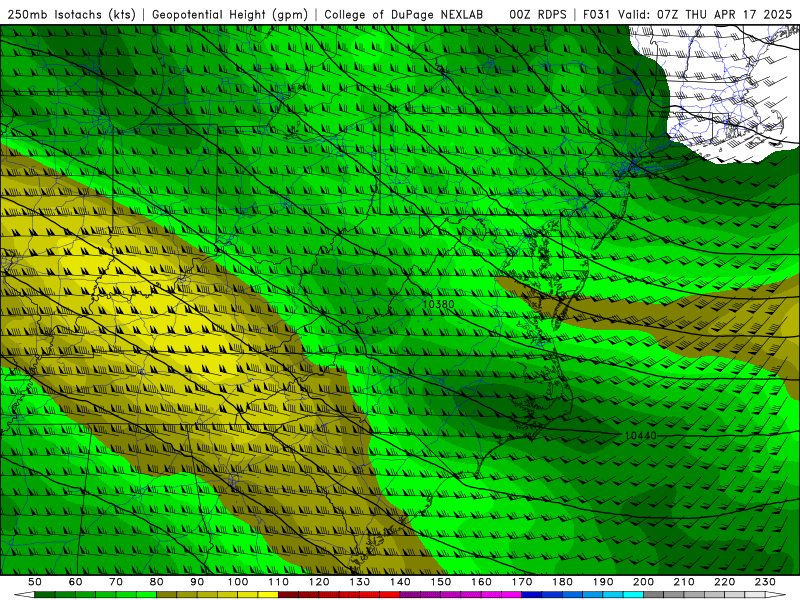Click the 150 value on the color scale

441,582
